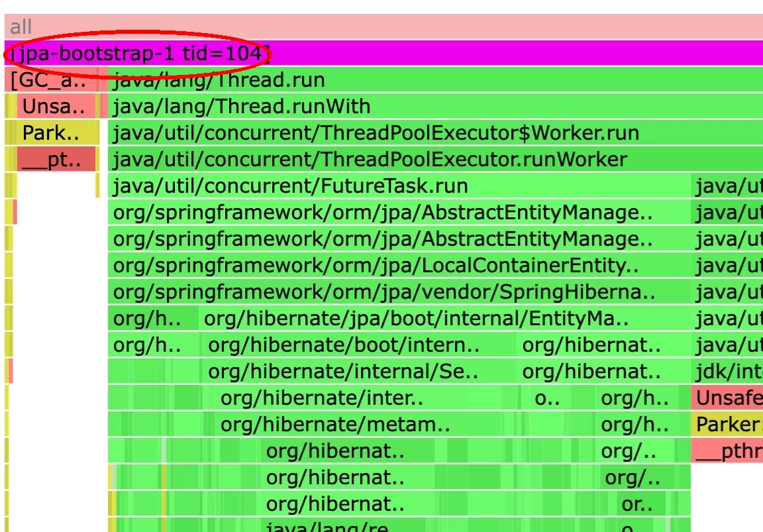Click the FutureTask.run frame

click(x=397, y=186)
